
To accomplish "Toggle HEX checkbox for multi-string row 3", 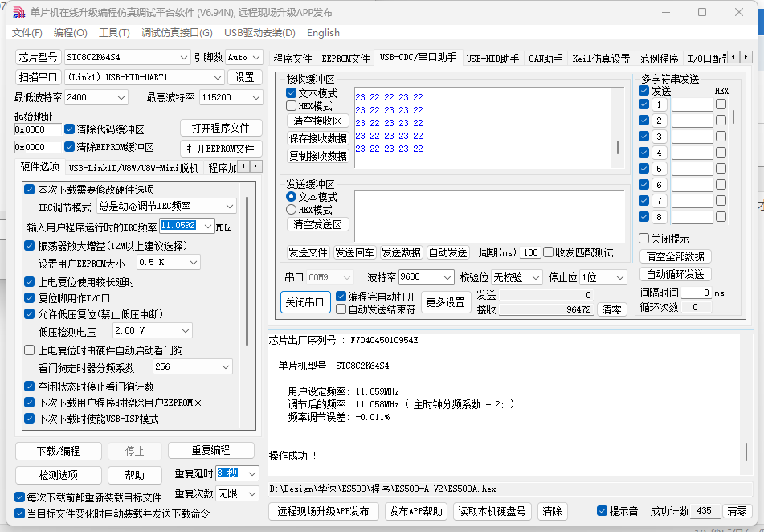I will [721, 137].
